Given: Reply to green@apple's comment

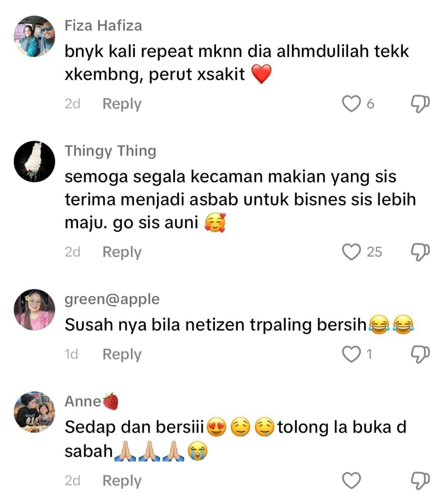Looking at the screenshot, I should (x=122, y=355).
